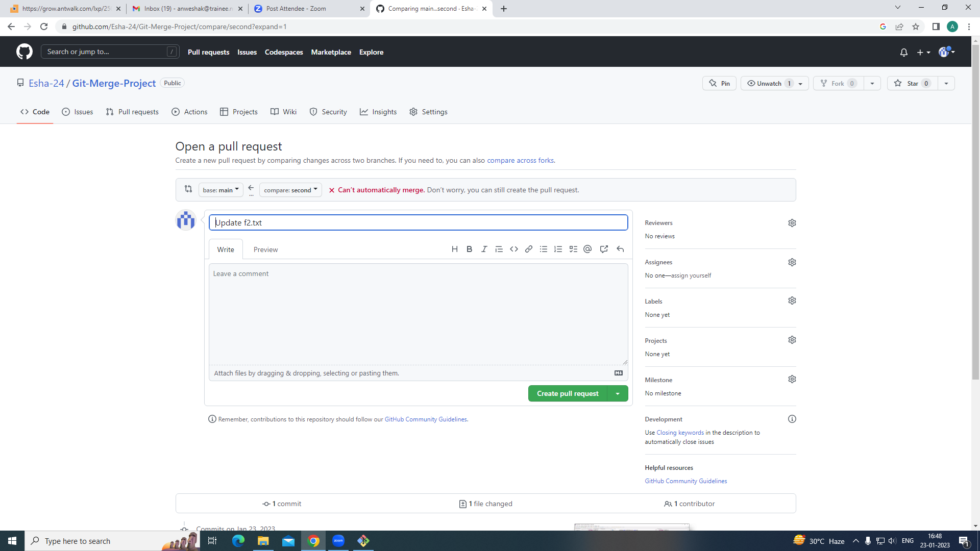Image resolution: width=980 pixels, height=551 pixels.
Task: Star the Git-Merge-Project repository
Action: [x=912, y=83]
